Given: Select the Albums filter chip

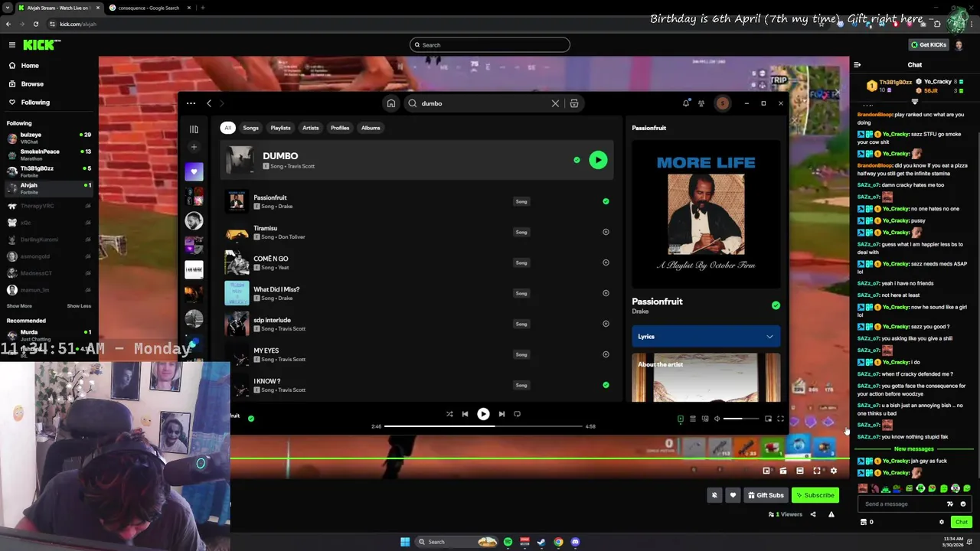Looking at the screenshot, I should pos(371,128).
